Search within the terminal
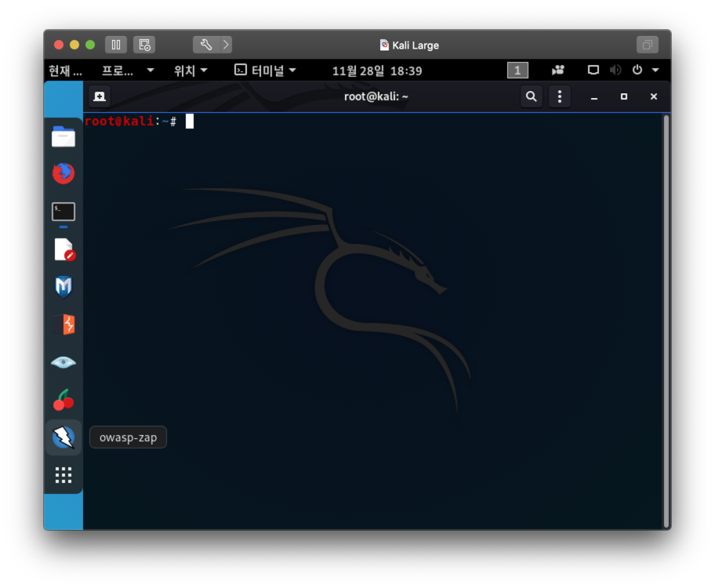Screen dimensions: 715x588 click(x=532, y=96)
